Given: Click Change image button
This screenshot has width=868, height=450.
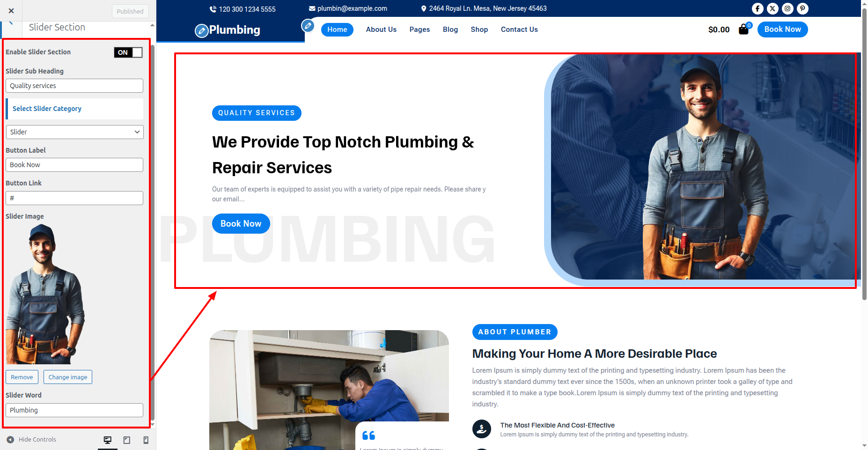Looking at the screenshot, I should (x=68, y=377).
